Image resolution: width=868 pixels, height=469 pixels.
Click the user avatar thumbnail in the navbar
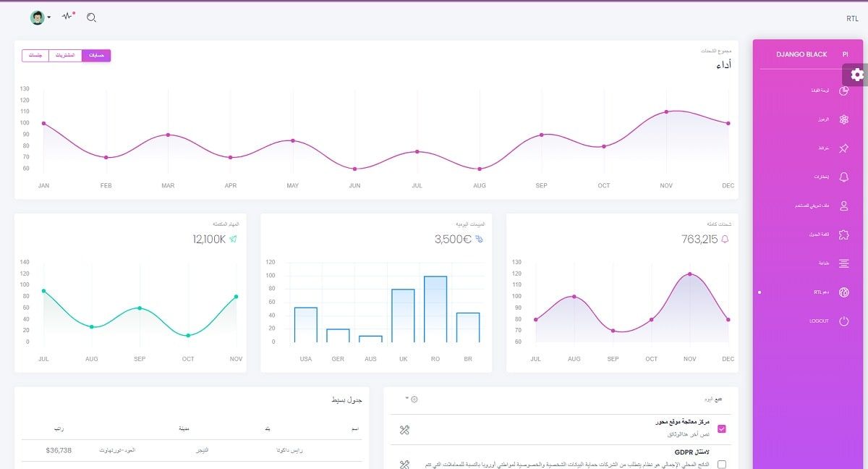(x=37, y=17)
